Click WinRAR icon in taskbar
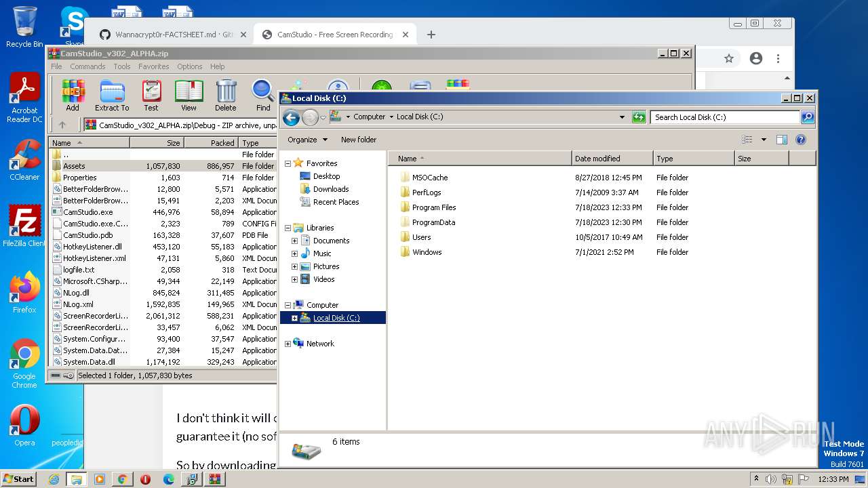 tap(215, 479)
